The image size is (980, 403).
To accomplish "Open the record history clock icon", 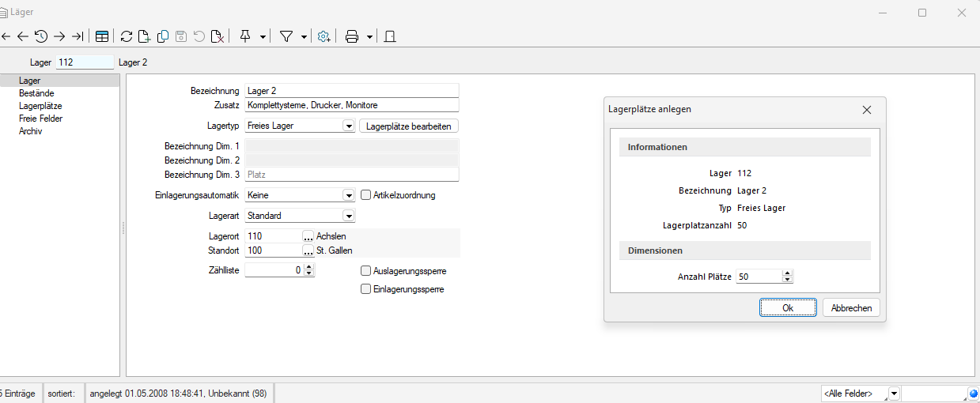I will tap(40, 36).
